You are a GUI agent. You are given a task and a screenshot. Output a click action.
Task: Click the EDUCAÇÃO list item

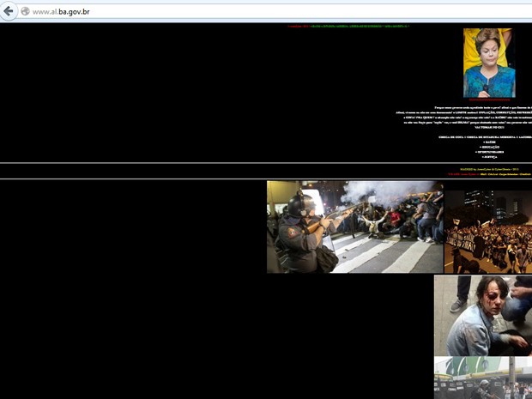(489, 147)
